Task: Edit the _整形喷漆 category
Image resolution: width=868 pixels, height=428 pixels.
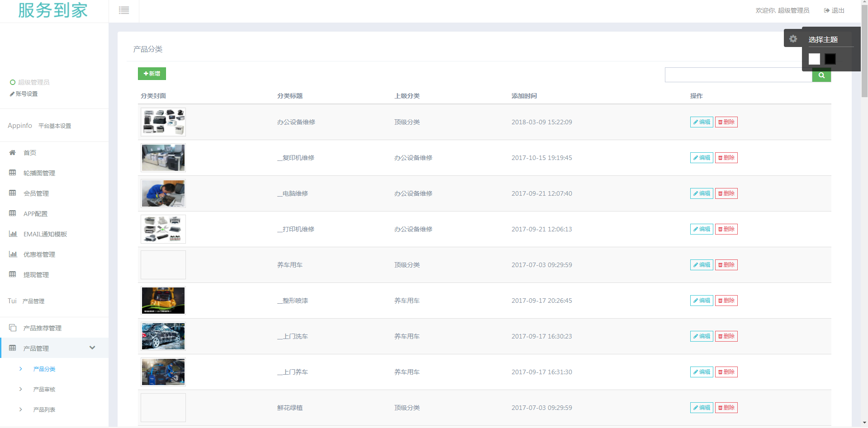Action: 702,301
